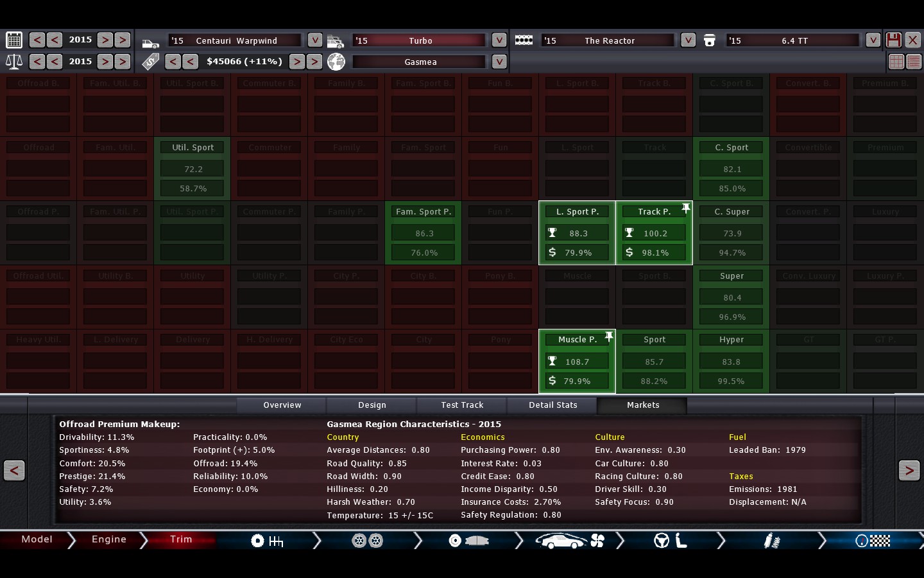Open the 6.4 TT variant dropdown arrow

coord(873,40)
